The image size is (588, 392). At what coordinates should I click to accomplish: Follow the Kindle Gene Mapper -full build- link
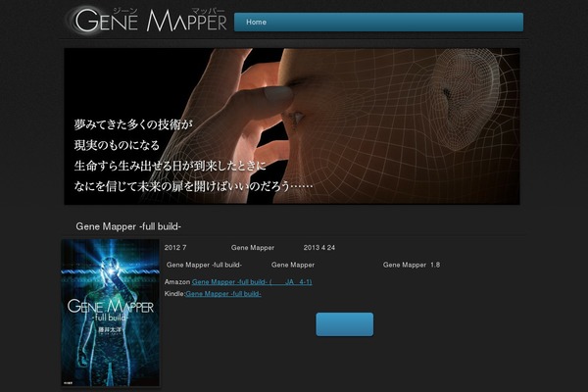pos(223,294)
